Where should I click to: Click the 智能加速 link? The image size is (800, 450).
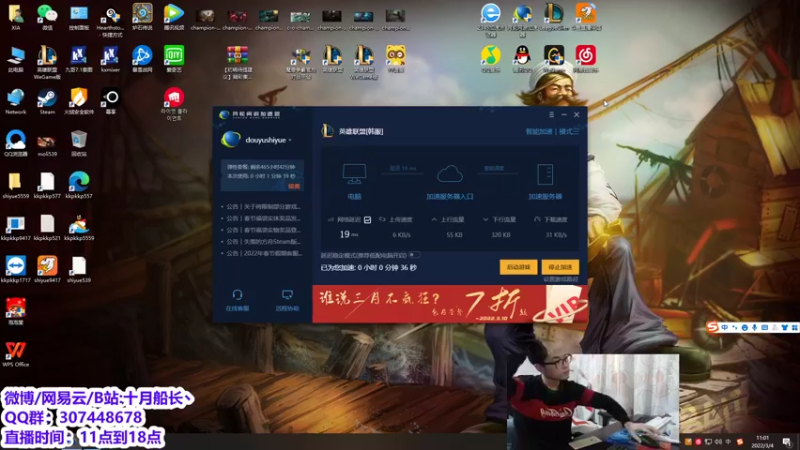coord(539,132)
